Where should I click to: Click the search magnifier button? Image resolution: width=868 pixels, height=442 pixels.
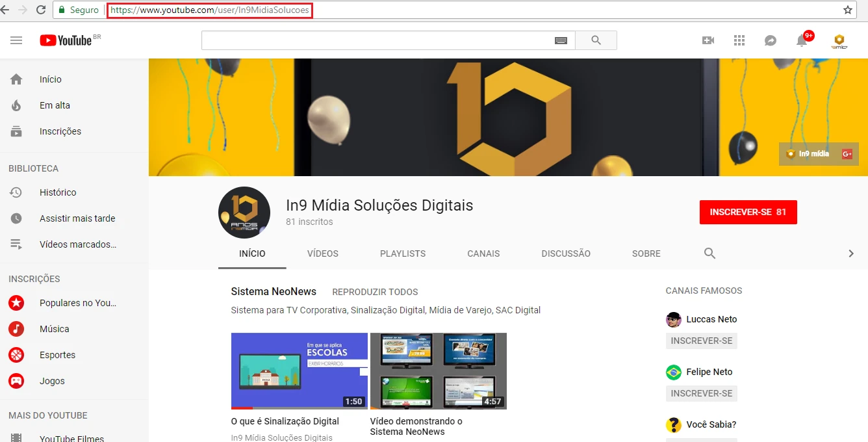pos(596,40)
